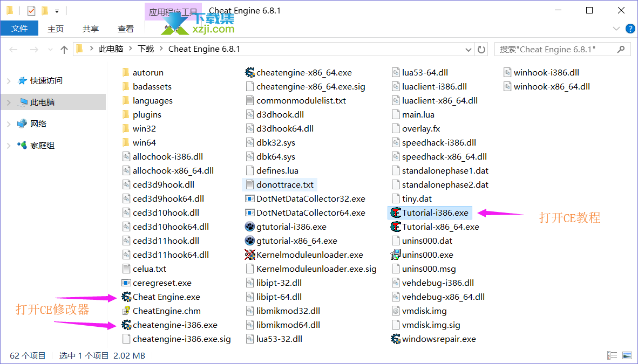The height and width of the screenshot is (364, 638).
Task: Click Cheat Engine 6.8.1 breadcrumb segment
Action: tap(204, 49)
